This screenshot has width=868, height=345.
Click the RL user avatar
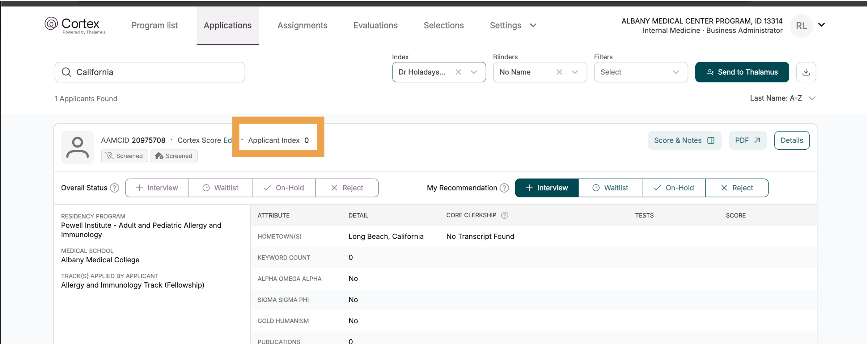click(801, 26)
